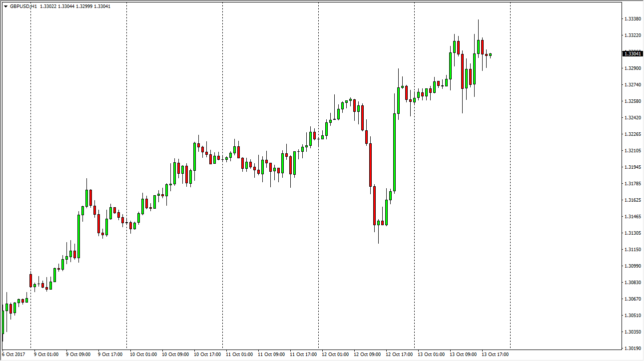
Task: Click the 1.33380 price scale label
Action: point(633,19)
